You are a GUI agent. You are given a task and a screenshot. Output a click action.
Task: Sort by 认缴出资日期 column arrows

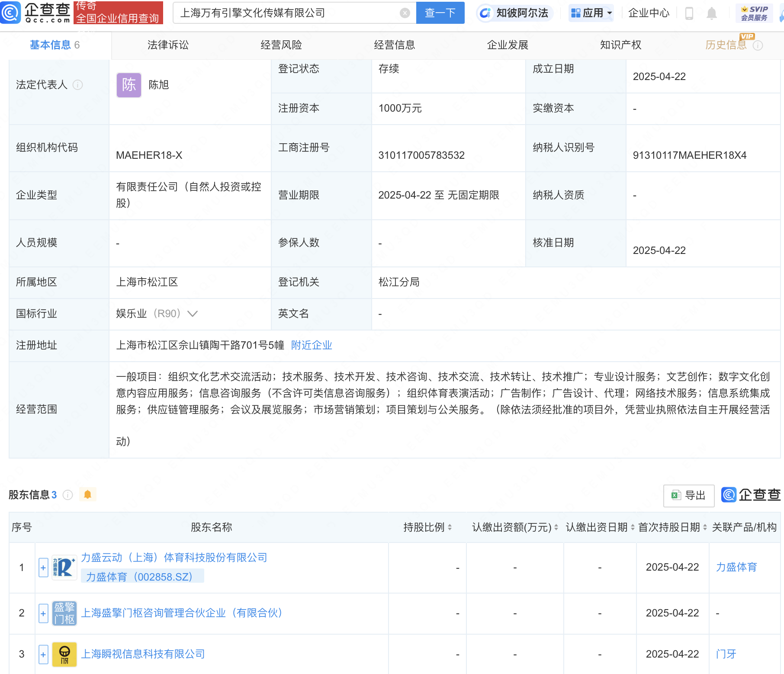pos(633,527)
